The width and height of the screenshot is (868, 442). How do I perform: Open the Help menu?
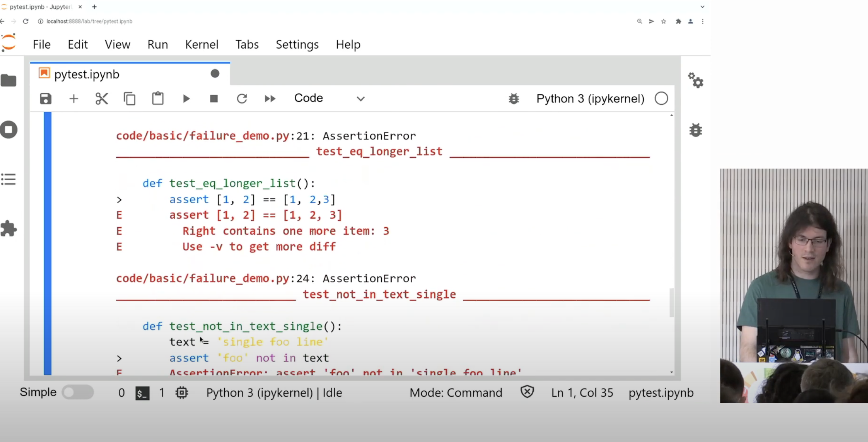[348, 44]
